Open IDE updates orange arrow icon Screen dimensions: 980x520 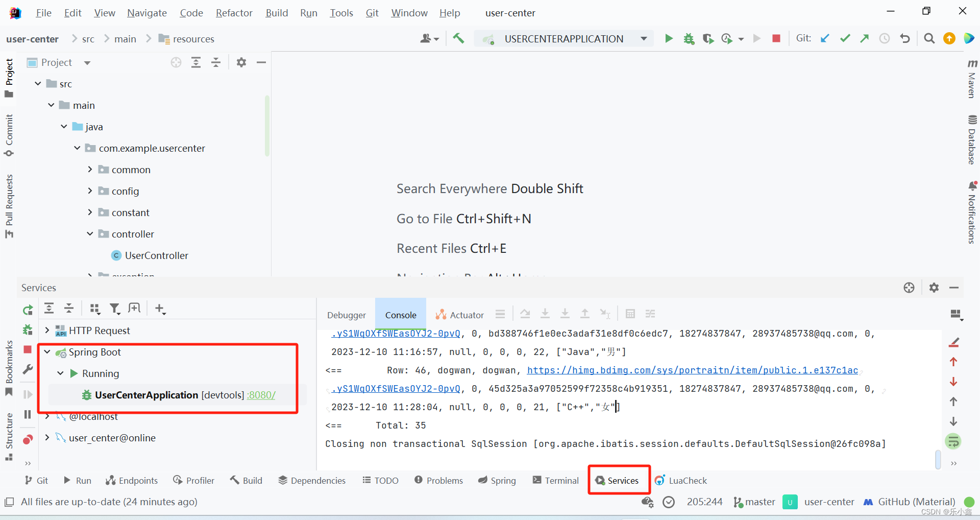[x=949, y=38]
